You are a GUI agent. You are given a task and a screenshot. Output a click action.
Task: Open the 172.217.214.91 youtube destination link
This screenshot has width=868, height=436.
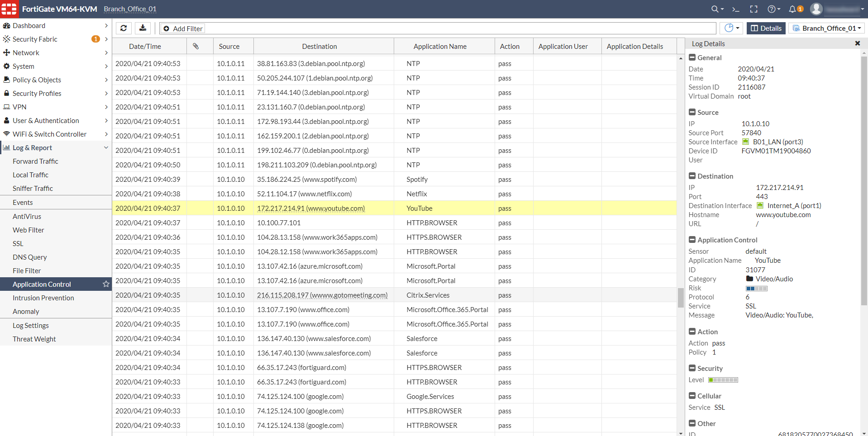[311, 209]
